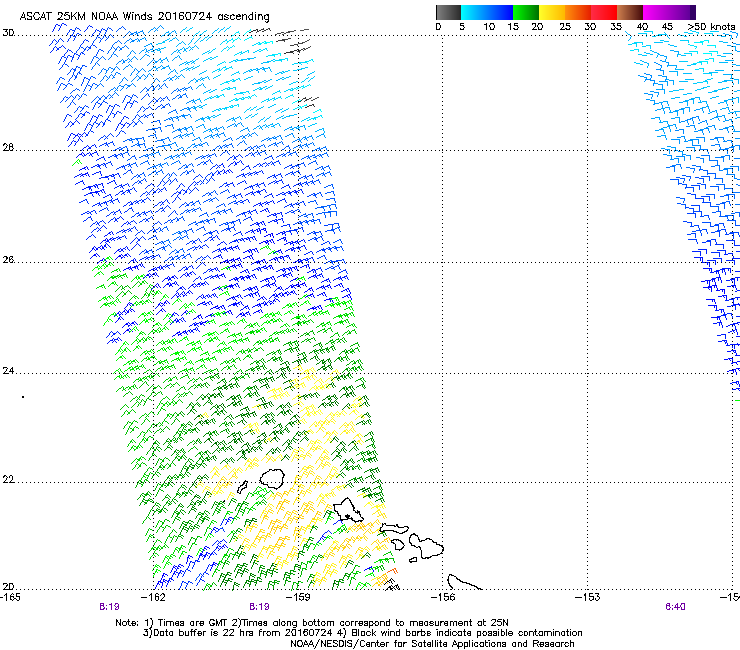
Task: Select the dark blue 10–15 knots colorbar segment
Action: pos(500,12)
